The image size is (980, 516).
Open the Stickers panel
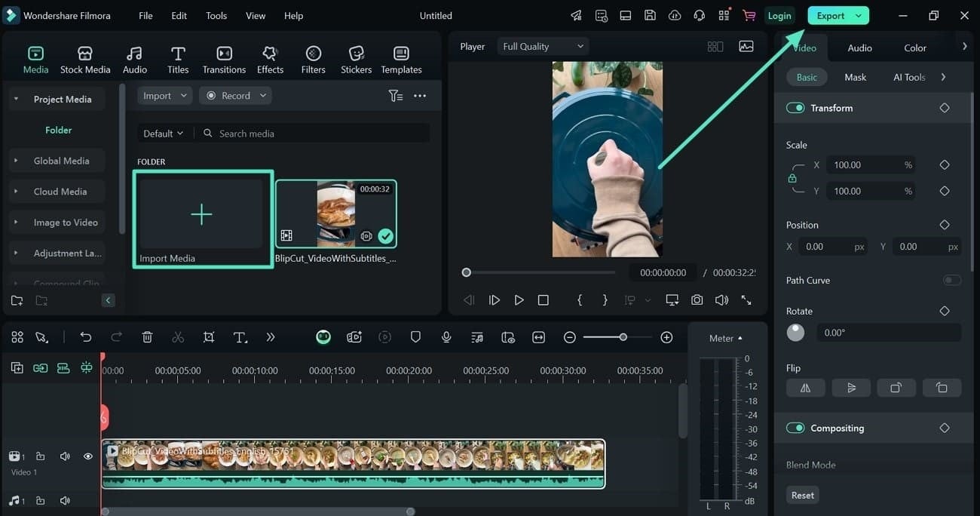click(356, 60)
